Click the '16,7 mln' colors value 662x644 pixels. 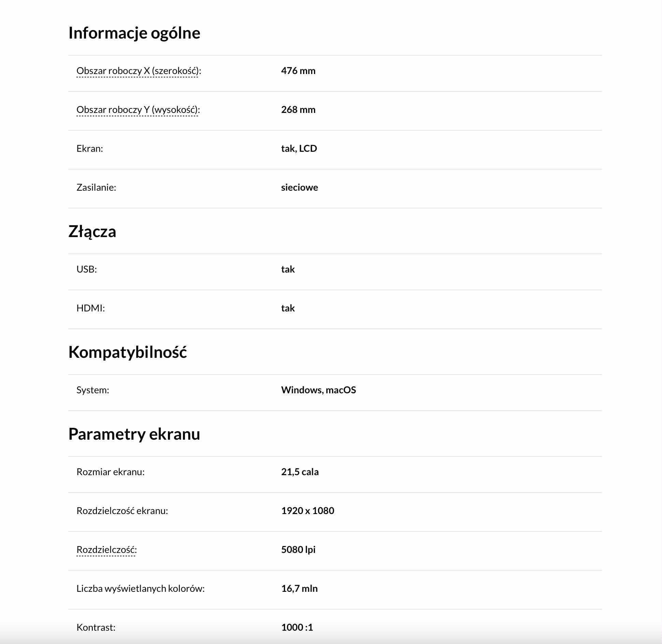(x=300, y=589)
